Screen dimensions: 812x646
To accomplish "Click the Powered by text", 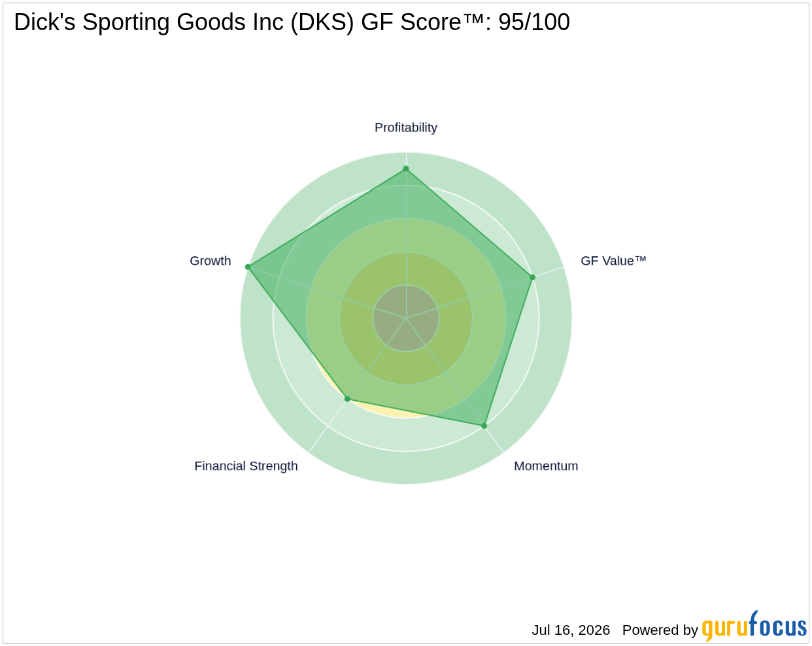I will pyautogui.click(x=660, y=630).
